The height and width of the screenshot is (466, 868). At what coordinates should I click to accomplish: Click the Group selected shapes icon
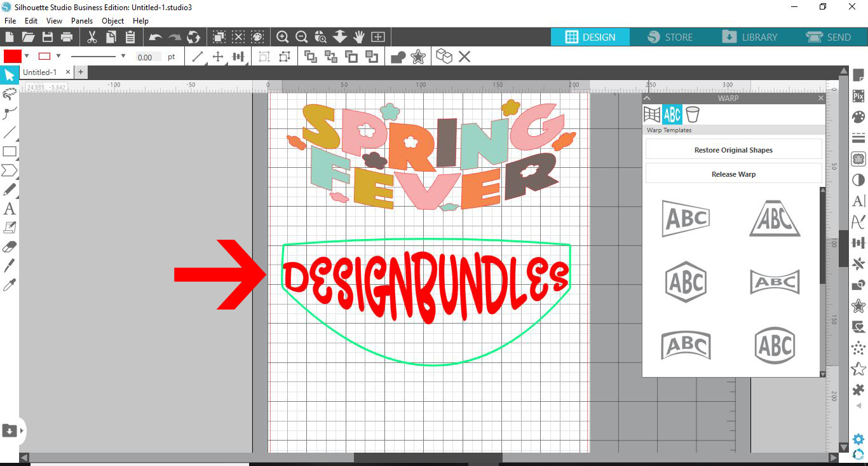264,57
